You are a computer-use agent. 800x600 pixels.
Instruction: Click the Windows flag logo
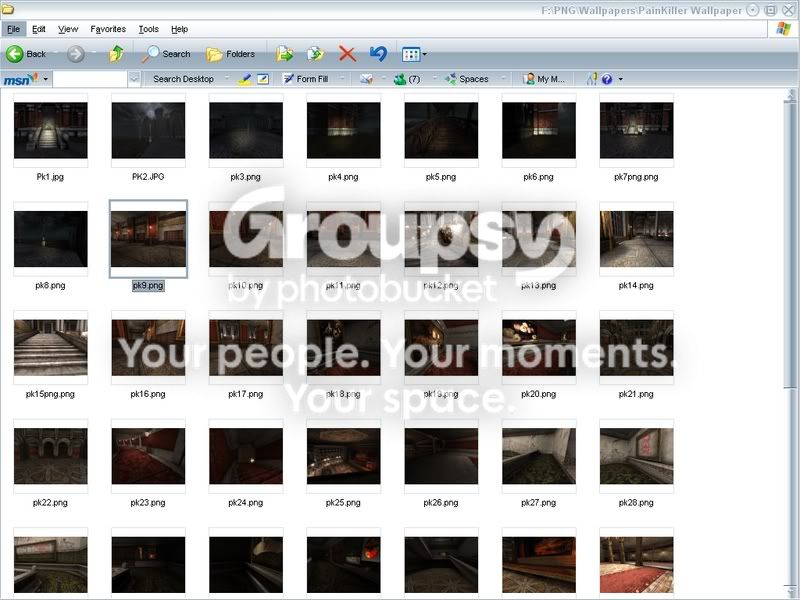pos(783,29)
